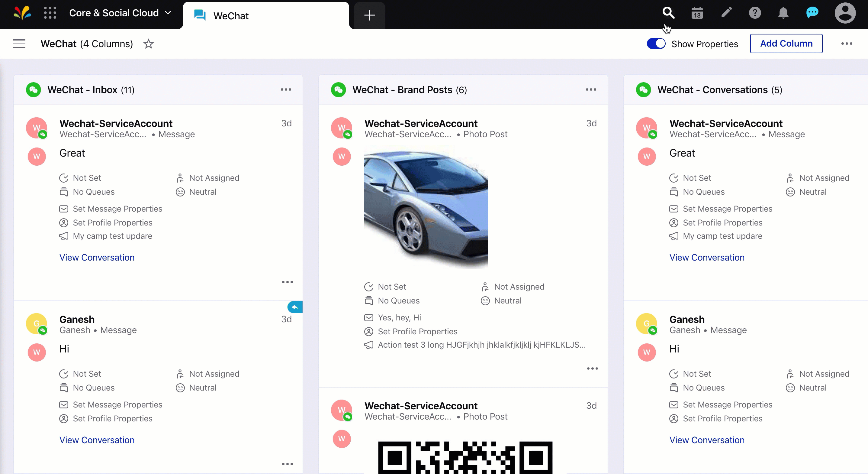Viewport: 868px width, 474px height.
Task: Open search with the magnifier icon
Action: [x=668, y=13]
